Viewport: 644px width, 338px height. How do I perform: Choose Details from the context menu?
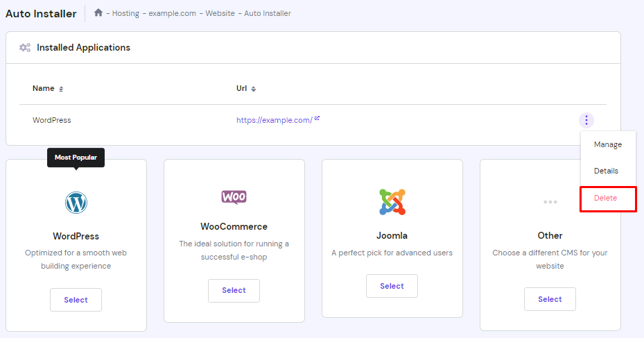tap(606, 171)
